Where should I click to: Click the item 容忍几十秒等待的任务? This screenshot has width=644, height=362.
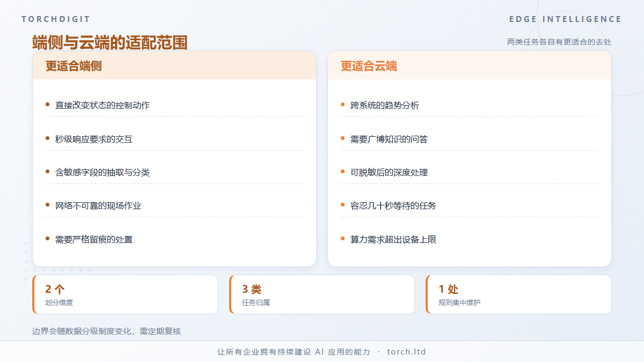[x=393, y=205]
